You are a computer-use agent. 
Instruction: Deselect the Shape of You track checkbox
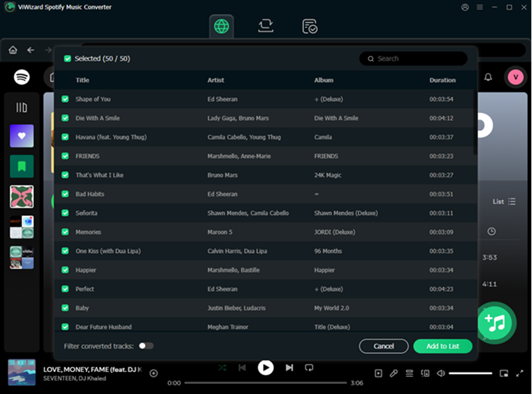[65, 99]
